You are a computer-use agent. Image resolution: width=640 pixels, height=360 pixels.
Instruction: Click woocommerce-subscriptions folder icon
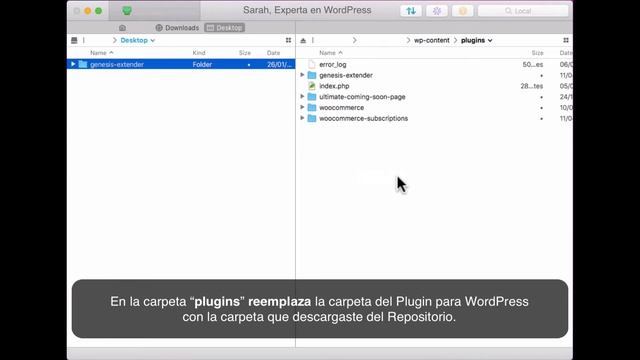point(312,118)
